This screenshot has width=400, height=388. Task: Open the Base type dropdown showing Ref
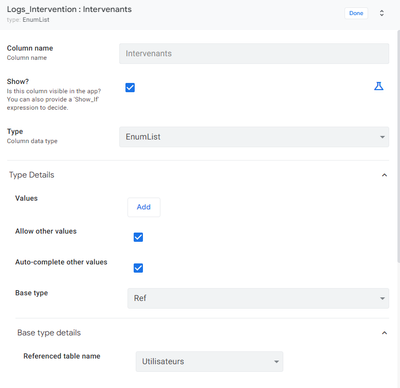[258, 298]
